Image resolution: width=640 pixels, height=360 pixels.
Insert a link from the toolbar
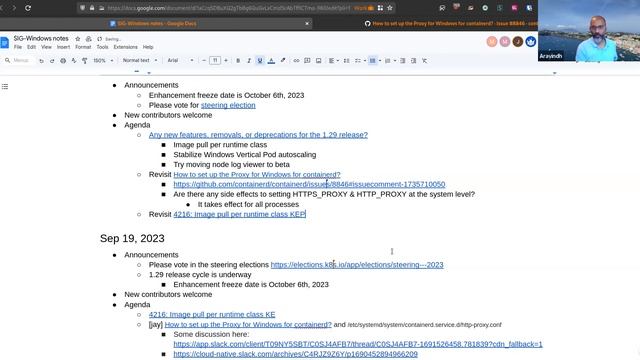(x=296, y=60)
